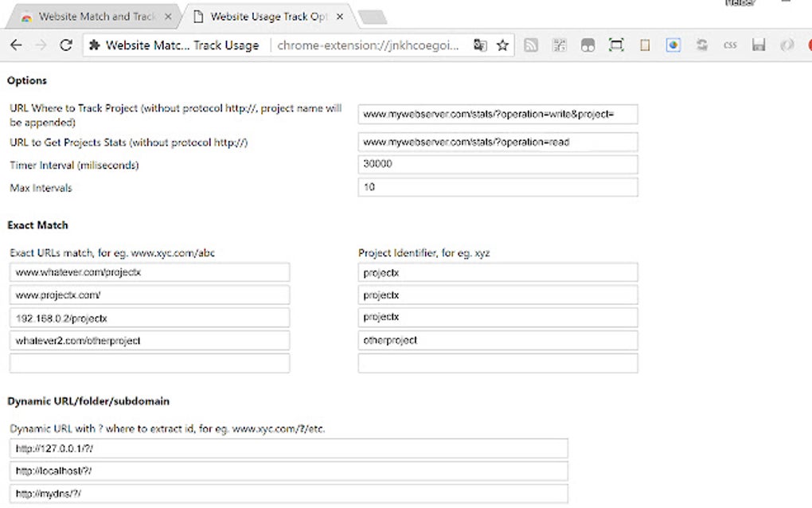
Task: Click the browser back arrow
Action: coord(16,45)
